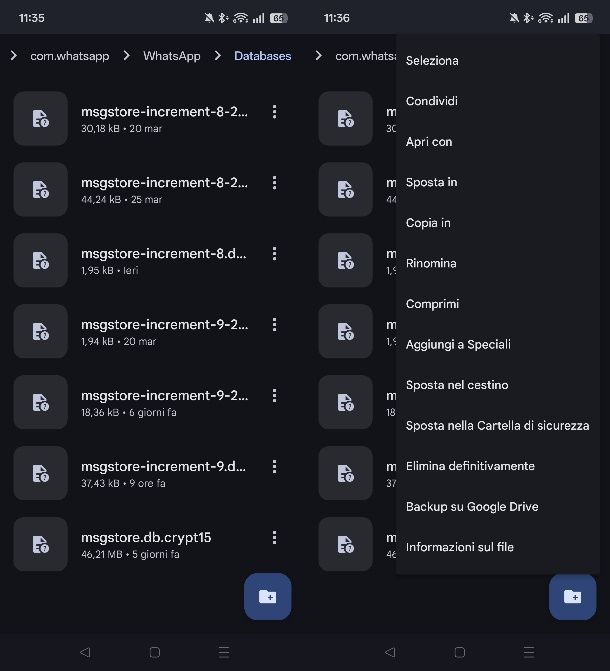The width and height of the screenshot is (610, 671).
Task: Tap the file icon of the 1,95 kB file
Action: pyautogui.click(x=41, y=260)
